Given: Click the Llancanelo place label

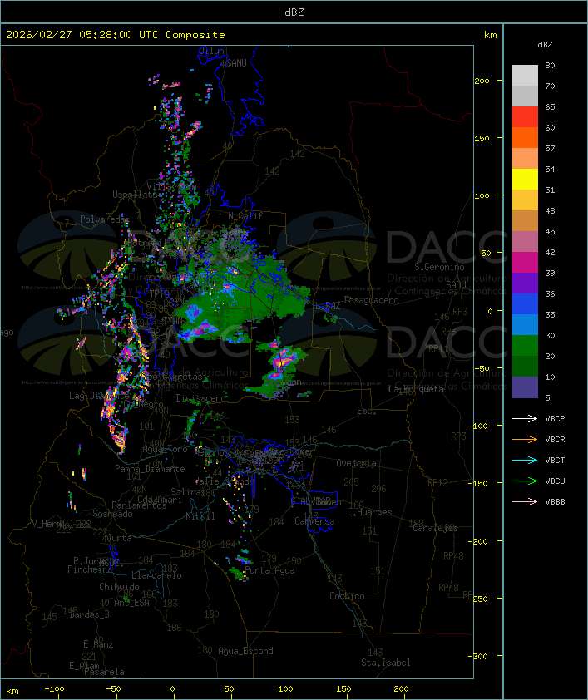Looking at the screenshot, I should [x=156, y=575].
